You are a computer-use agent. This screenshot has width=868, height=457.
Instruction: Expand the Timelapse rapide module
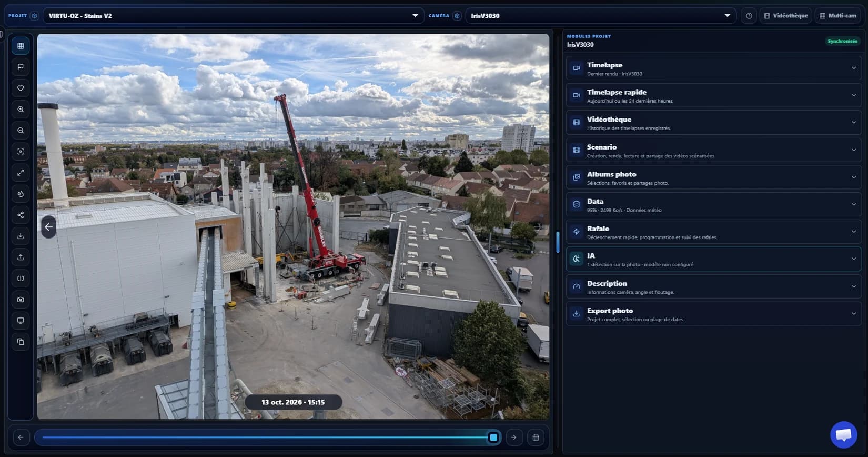click(x=713, y=95)
